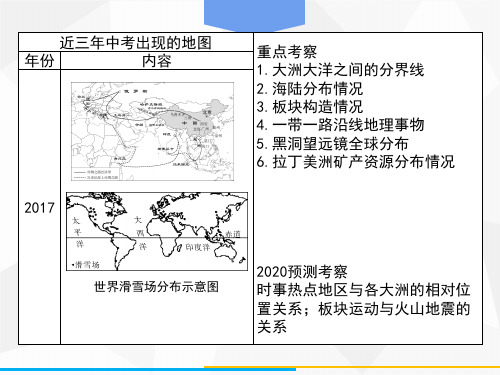Image resolution: width=500 pixels, height=375 pixels.
Task: Click the blue banner shape at top
Action: [x=254, y=15]
